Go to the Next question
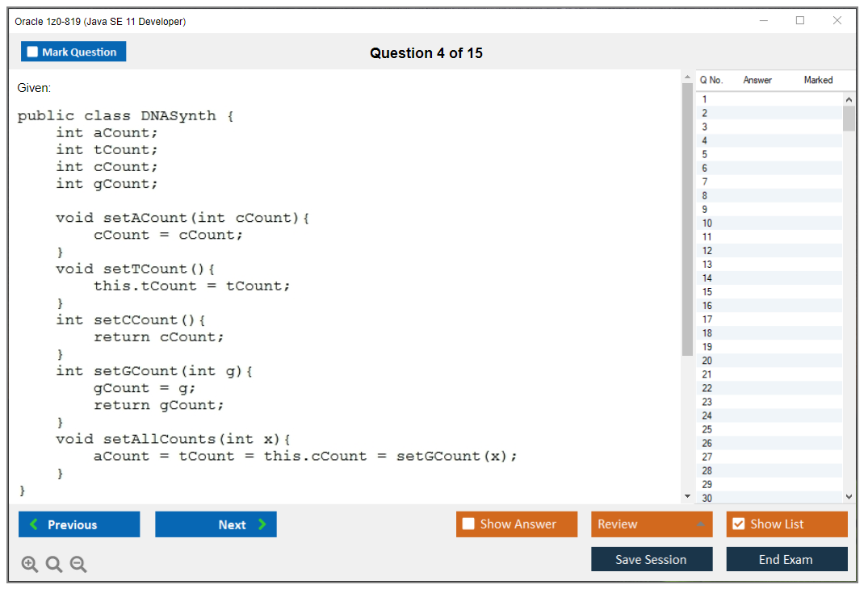Viewport: 868px width, 593px height. (x=216, y=524)
